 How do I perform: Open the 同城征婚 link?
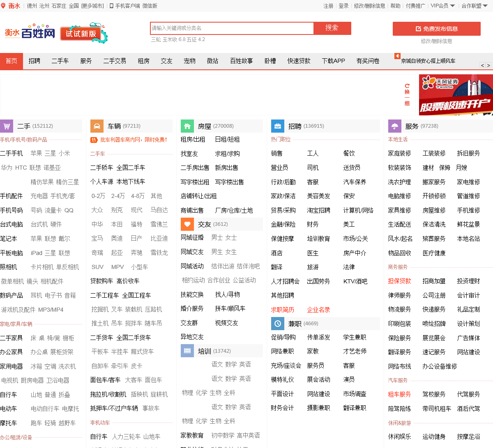(x=192, y=238)
